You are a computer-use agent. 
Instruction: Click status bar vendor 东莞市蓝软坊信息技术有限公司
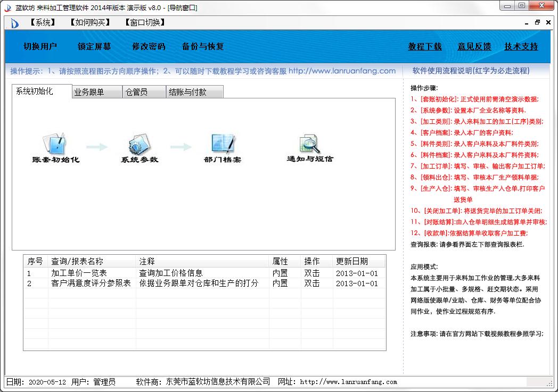pyautogui.click(x=218, y=382)
